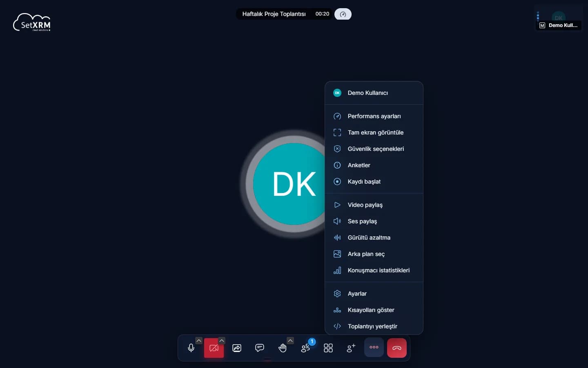Viewport: 588px width, 368px height.
Task: Show keyboard shortcuts via Kısayolları göster
Action: (x=374, y=310)
